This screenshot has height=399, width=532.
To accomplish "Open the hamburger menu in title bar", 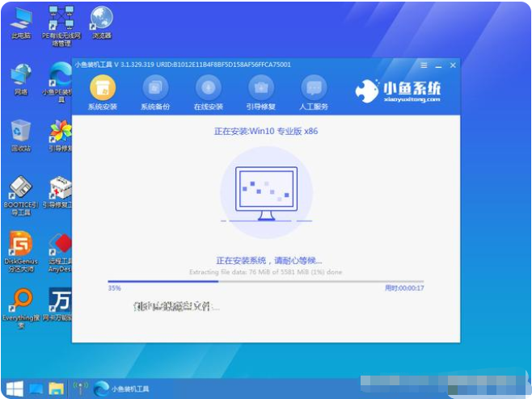I will pyautogui.click(x=424, y=65).
